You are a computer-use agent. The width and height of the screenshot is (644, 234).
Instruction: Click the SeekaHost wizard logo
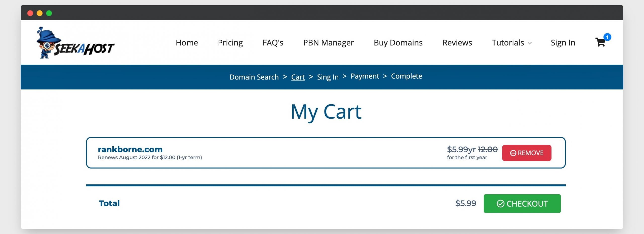coord(75,43)
